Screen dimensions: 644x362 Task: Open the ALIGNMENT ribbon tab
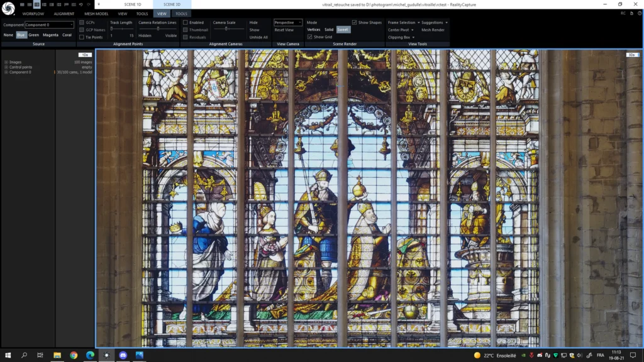click(64, 14)
